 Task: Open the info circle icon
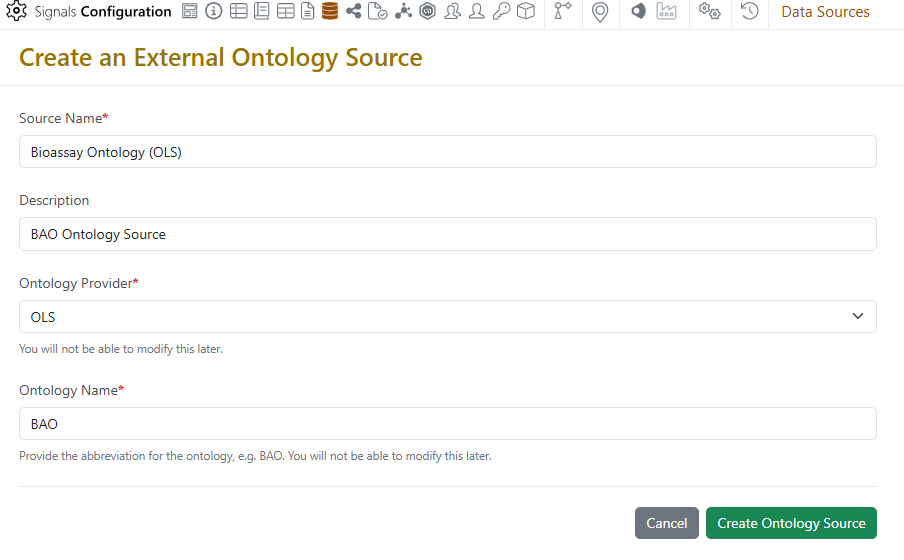click(x=214, y=12)
